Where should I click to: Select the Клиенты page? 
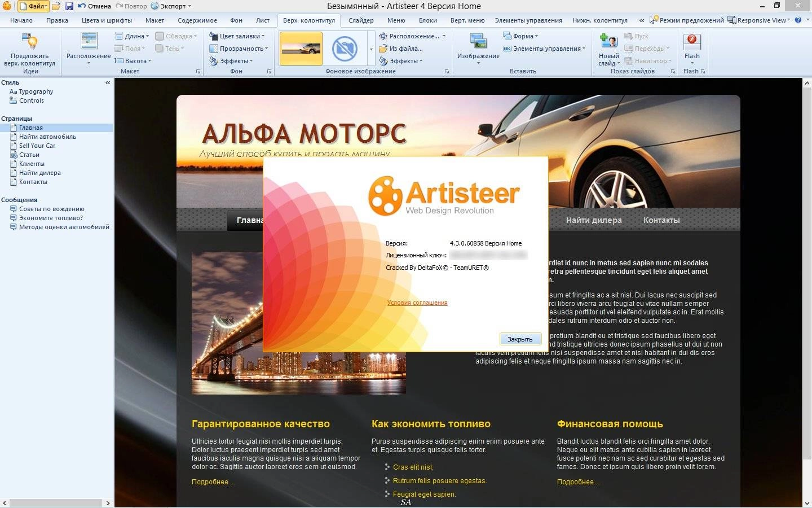[x=32, y=164]
